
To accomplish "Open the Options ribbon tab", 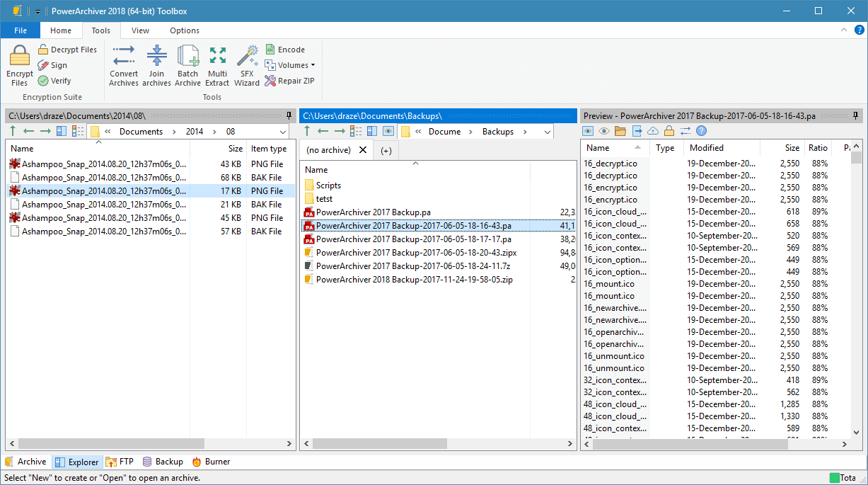I will [185, 30].
